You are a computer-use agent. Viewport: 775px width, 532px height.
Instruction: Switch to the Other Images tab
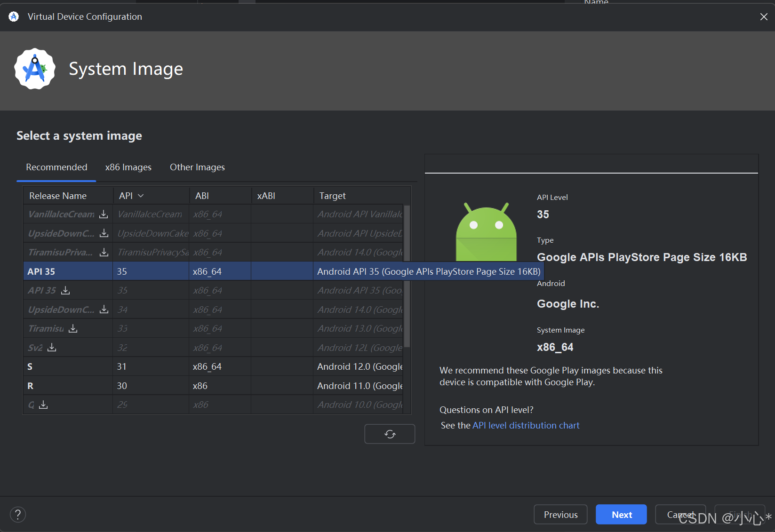(x=197, y=167)
